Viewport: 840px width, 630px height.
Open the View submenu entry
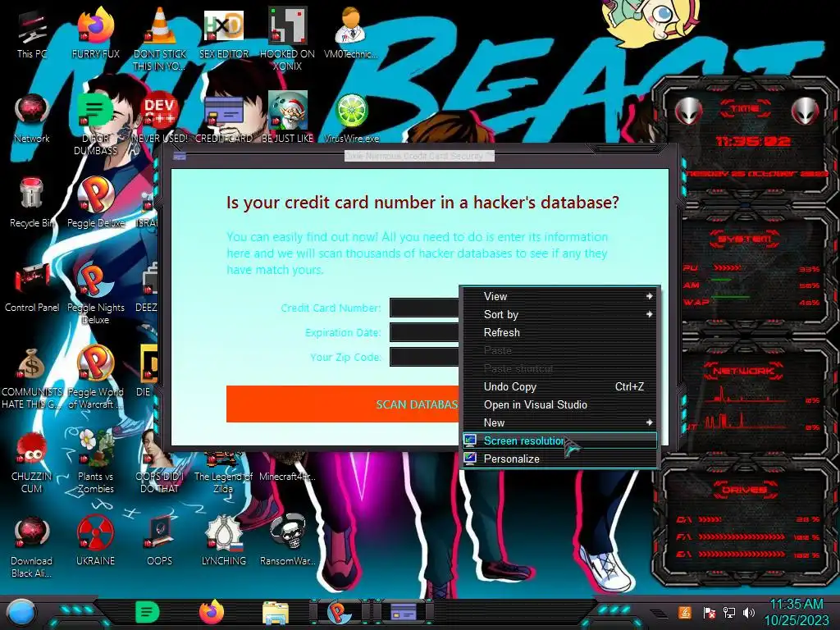(559, 297)
